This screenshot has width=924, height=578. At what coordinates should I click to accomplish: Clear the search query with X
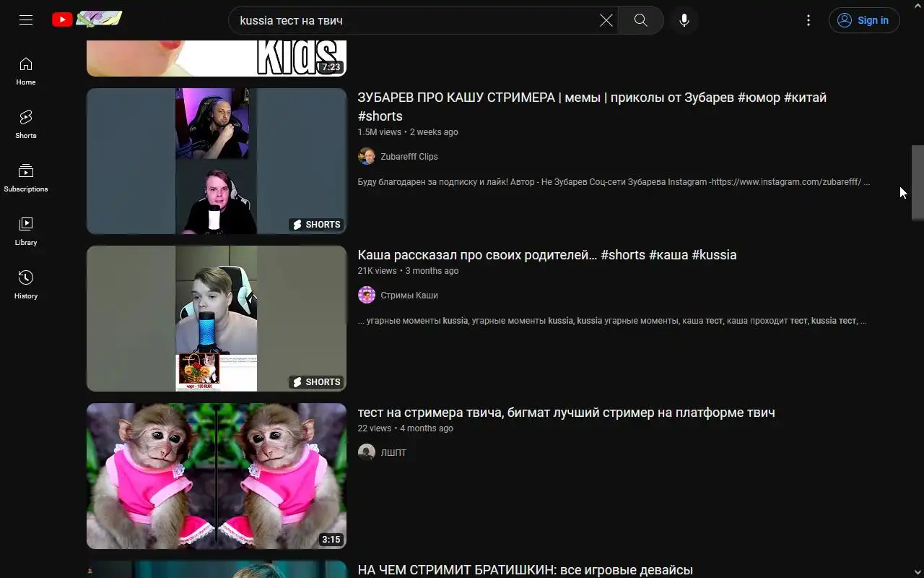point(606,20)
